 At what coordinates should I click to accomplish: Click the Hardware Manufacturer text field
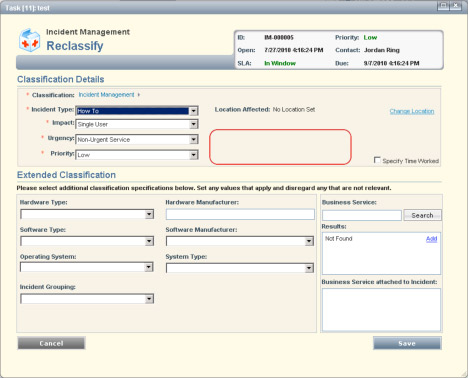pyautogui.click(x=240, y=214)
